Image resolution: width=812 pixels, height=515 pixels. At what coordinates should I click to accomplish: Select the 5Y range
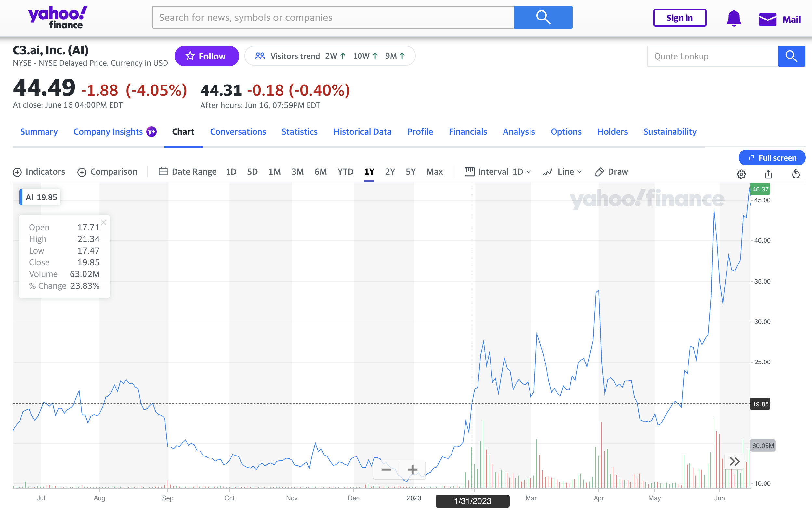tap(410, 172)
